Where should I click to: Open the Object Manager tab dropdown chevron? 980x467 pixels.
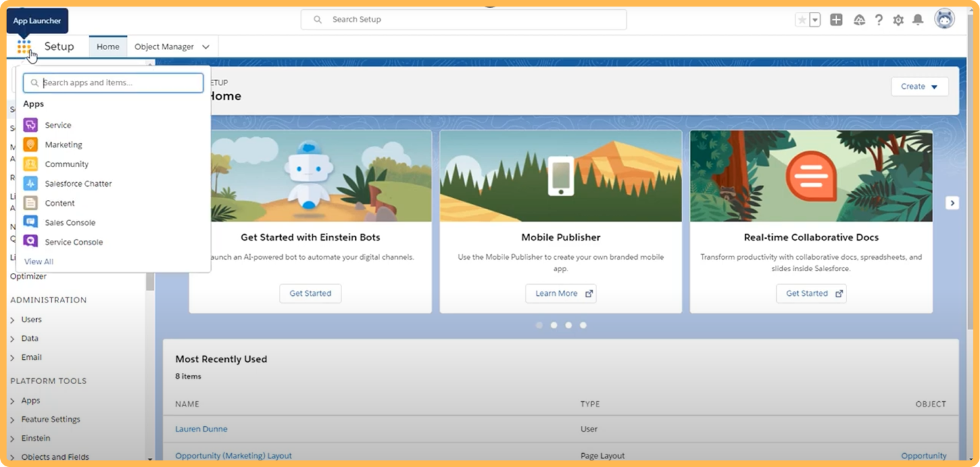tap(206, 47)
